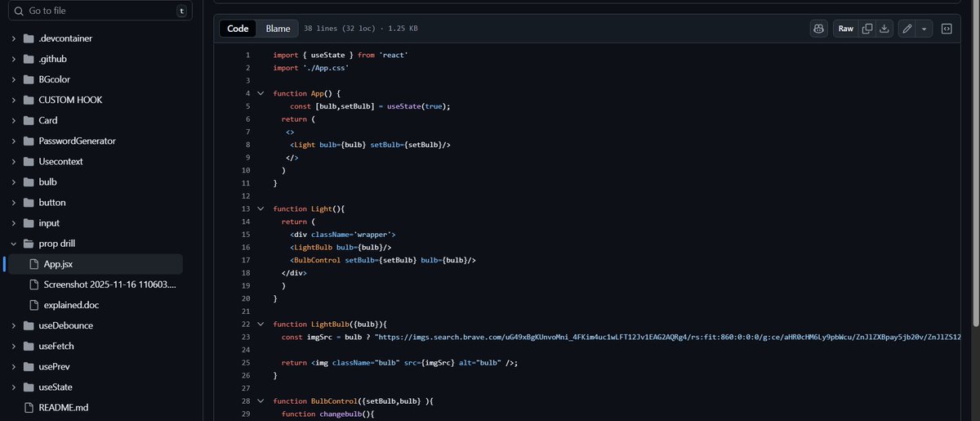Open the Raw file view
980x421 pixels.
(845, 29)
